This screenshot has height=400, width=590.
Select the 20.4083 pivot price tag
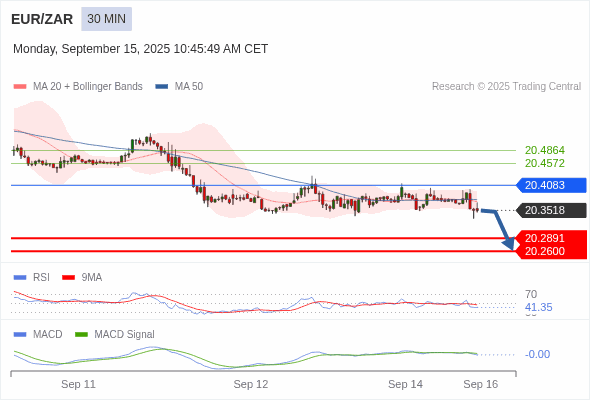tap(551, 185)
